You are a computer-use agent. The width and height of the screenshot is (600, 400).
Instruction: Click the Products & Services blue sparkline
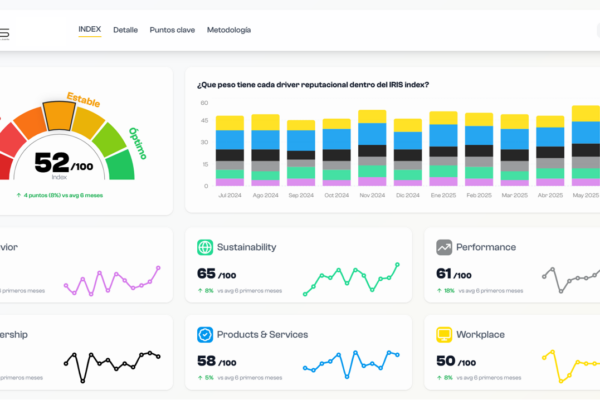point(351,362)
